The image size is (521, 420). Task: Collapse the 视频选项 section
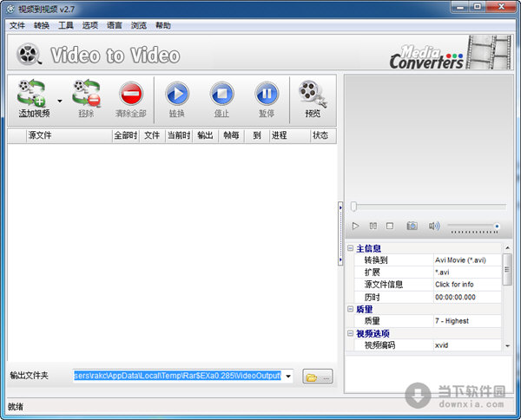point(350,333)
